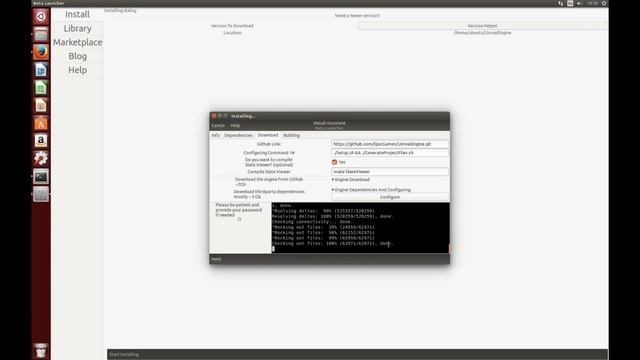
Task: Click the Compile Slate Viewer input field
Action: coord(390,172)
